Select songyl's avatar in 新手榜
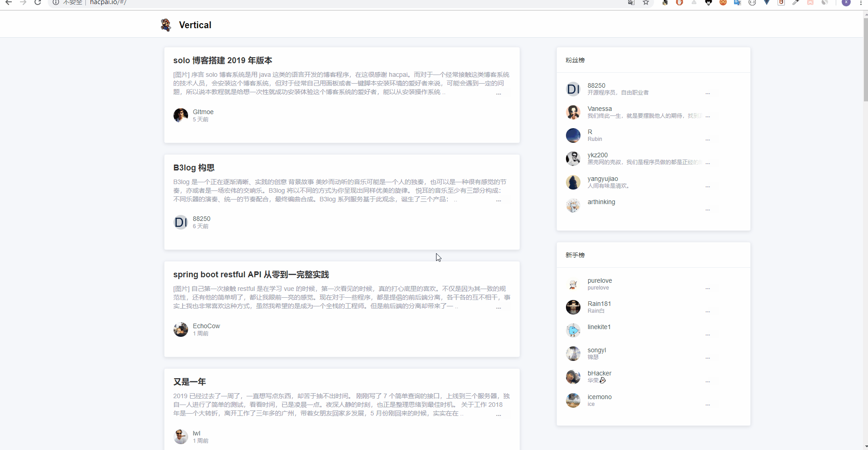 coord(573,354)
